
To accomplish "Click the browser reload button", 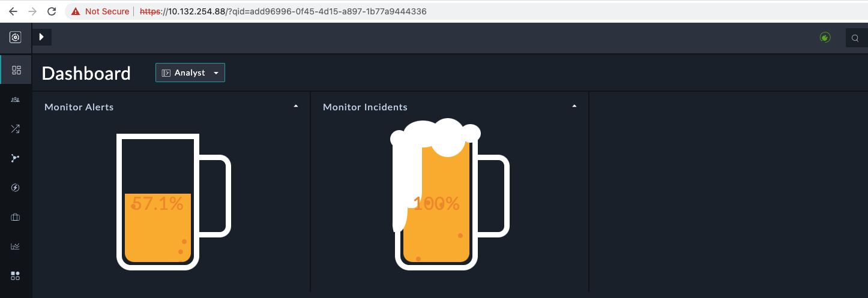I will click(x=52, y=11).
